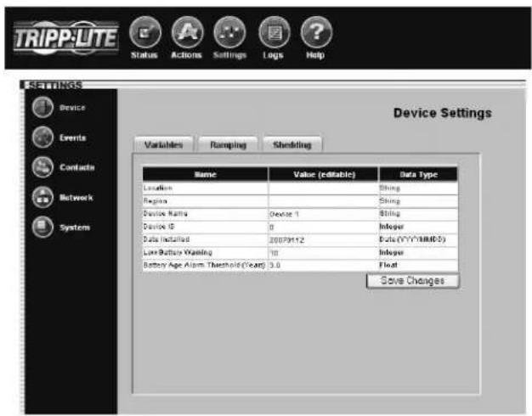Click the Save Changes button
The height and width of the screenshot is (416, 532).
tap(412, 281)
